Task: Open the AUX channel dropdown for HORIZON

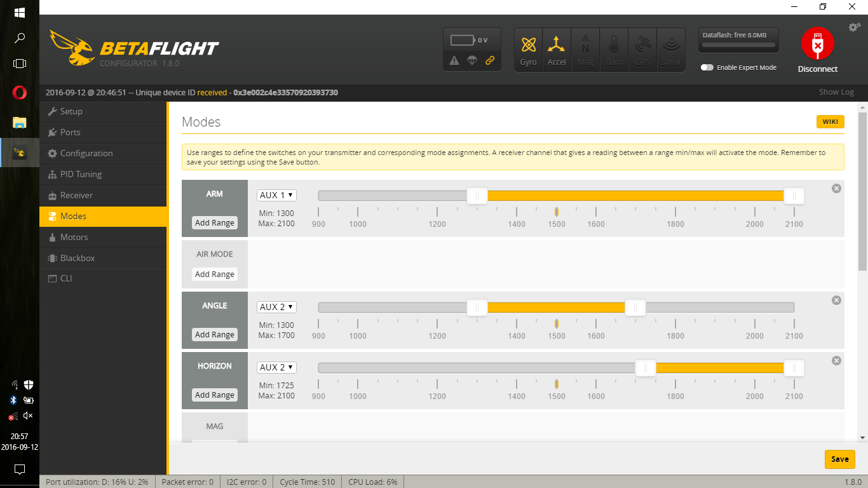Action: pos(276,367)
